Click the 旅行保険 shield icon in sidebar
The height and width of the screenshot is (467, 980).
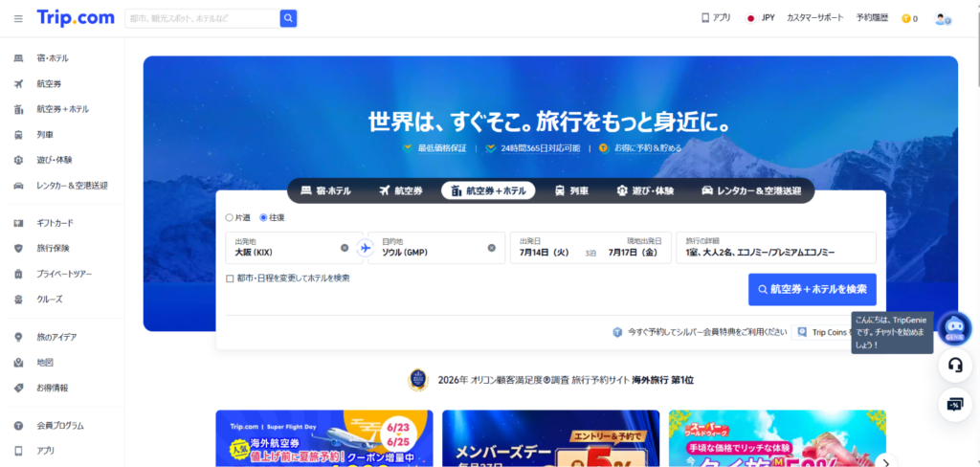(19, 248)
